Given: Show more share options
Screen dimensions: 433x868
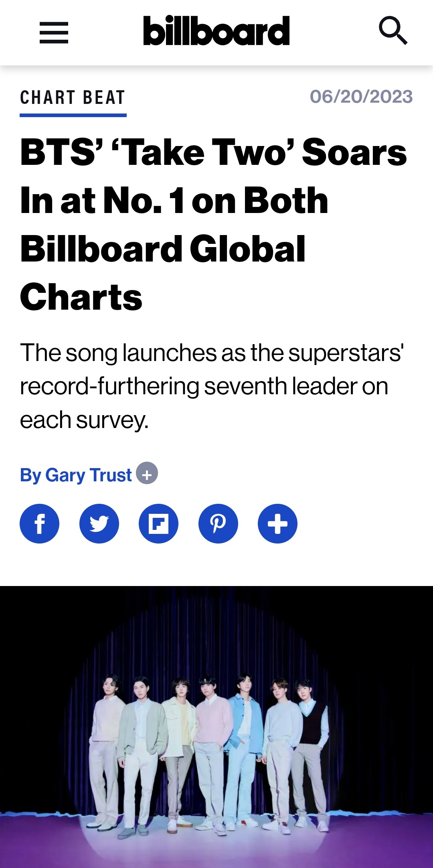Looking at the screenshot, I should (x=277, y=523).
